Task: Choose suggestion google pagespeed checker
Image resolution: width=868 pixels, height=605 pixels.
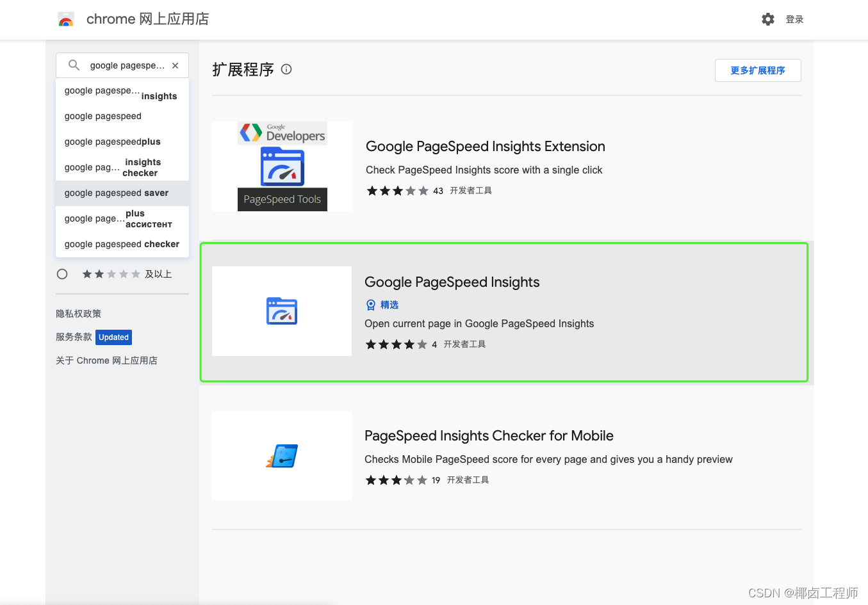Action: click(x=122, y=245)
